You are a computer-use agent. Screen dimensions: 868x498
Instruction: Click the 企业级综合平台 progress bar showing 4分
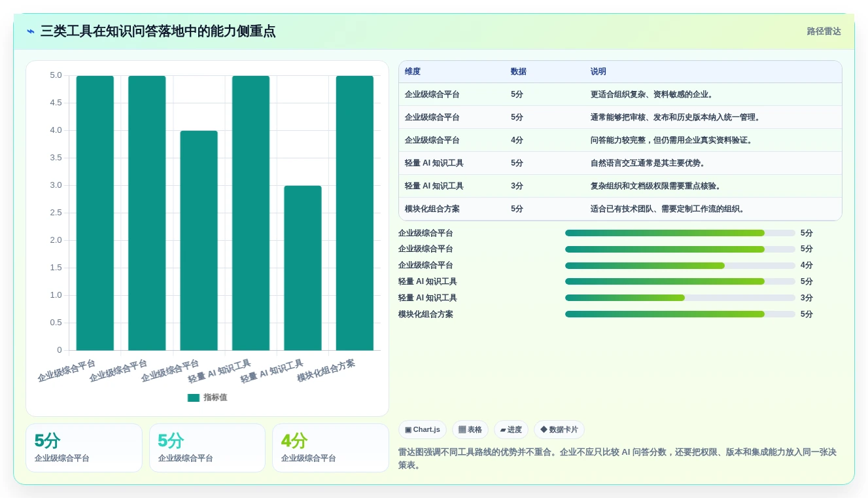(x=680, y=266)
